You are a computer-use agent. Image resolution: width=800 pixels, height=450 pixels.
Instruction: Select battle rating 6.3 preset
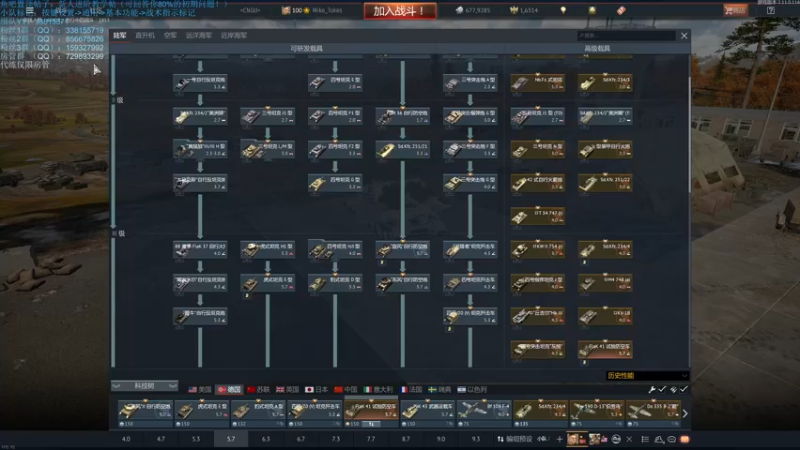point(266,439)
